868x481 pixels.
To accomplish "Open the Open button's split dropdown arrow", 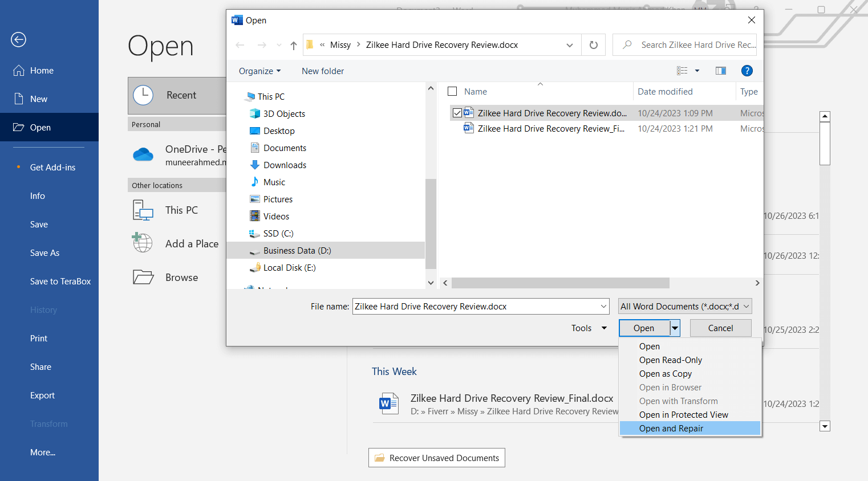I will [674, 328].
